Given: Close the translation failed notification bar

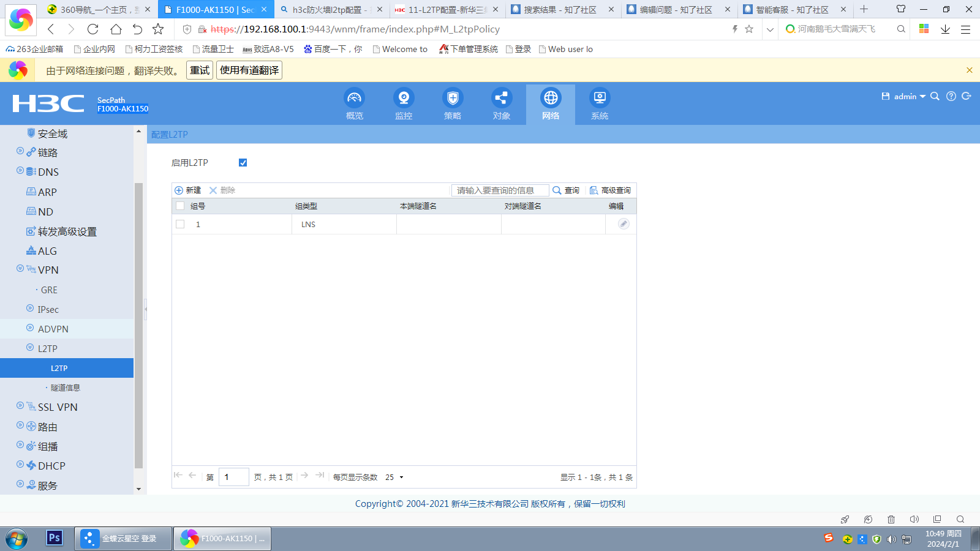Looking at the screenshot, I should pos(970,70).
